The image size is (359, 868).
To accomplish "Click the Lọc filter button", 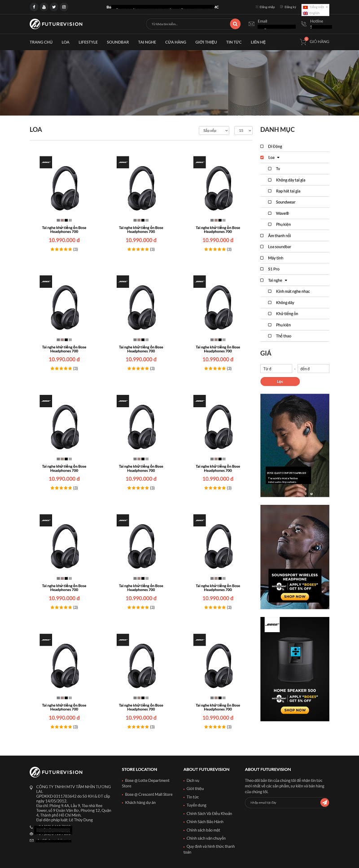I will tap(280, 382).
